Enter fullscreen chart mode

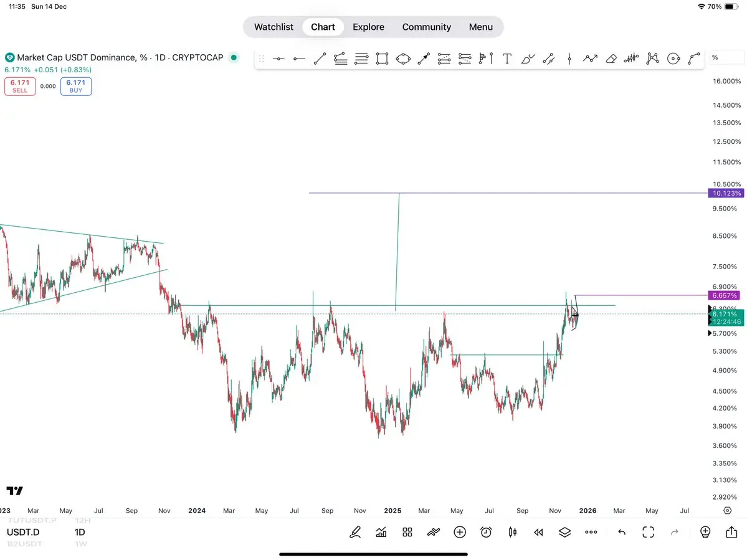(x=649, y=533)
